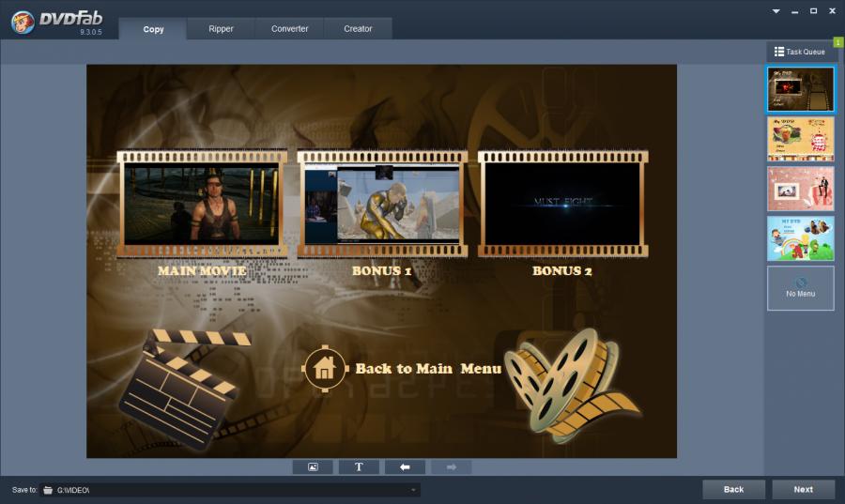Click the home icon on menu
Viewport: 845px width, 504px height.
324,369
